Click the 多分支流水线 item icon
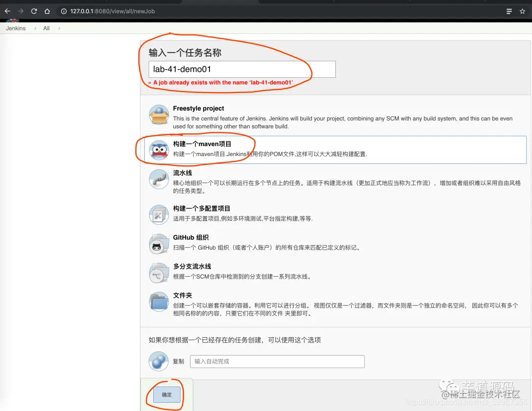The width and height of the screenshot is (532, 411). (x=159, y=272)
